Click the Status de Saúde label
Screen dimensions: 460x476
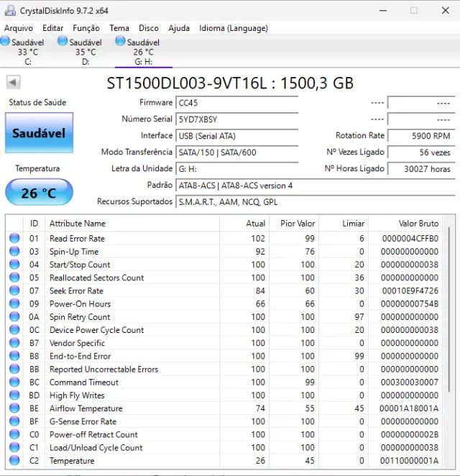coord(37,102)
